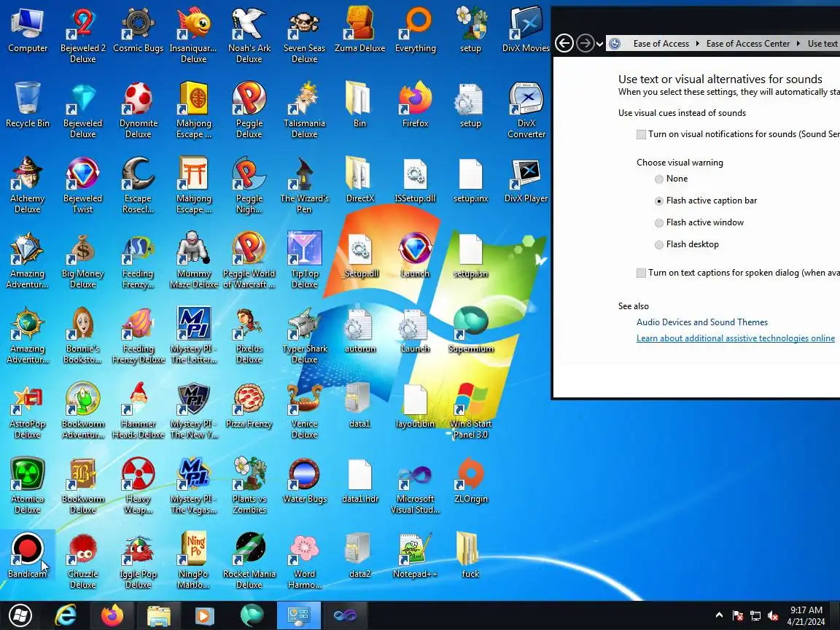Click the Back navigation button

[x=564, y=44]
